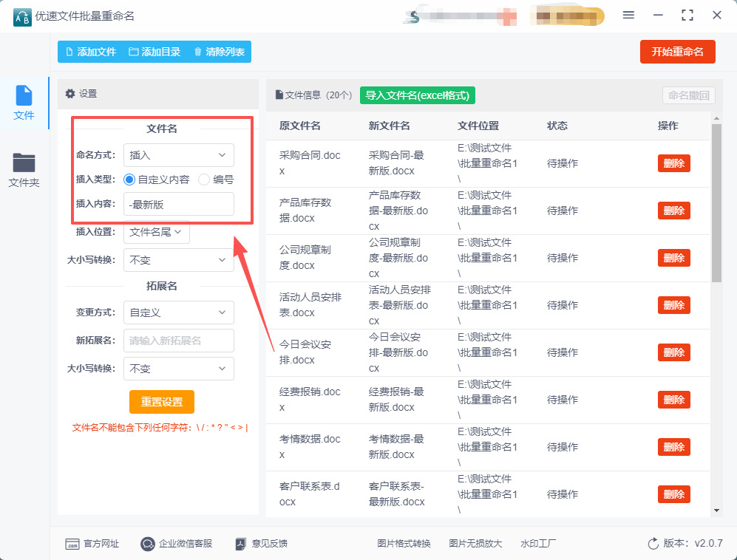Screen dimensions: 737x560
Task: Select the 自定义内容 radio button
Action: [129, 179]
